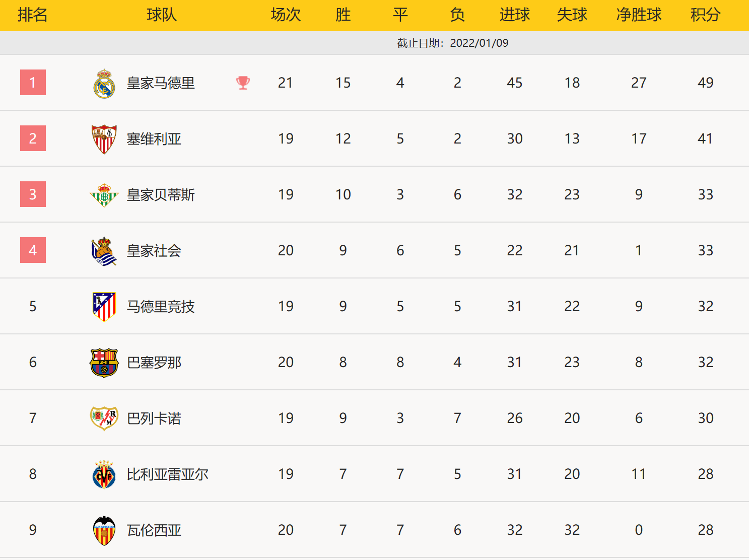
Task: Click the Real Madrid club crest
Action: pyautogui.click(x=104, y=83)
